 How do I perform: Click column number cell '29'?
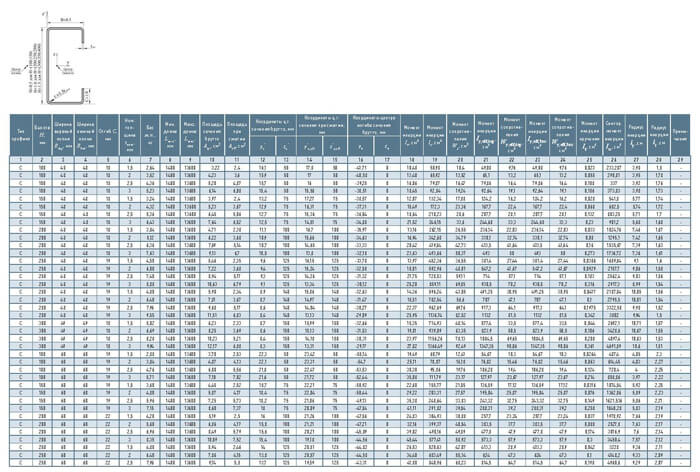pyautogui.click(x=680, y=159)
